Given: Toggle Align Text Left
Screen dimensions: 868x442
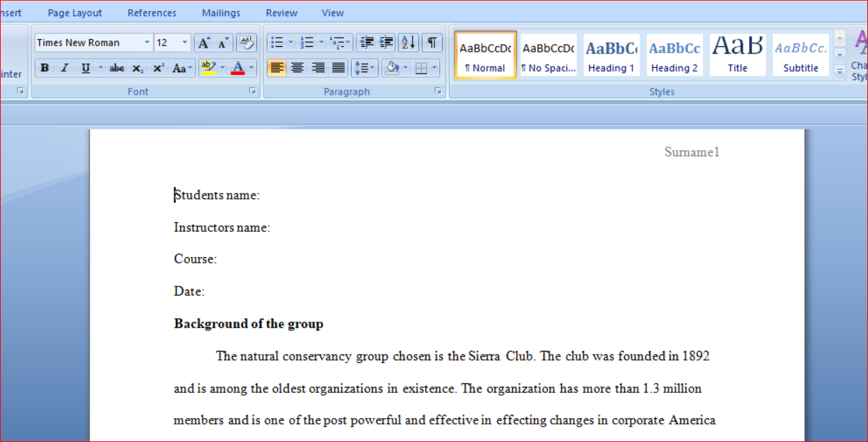Looking at the screenshot, I should click(x=277, y=68).
